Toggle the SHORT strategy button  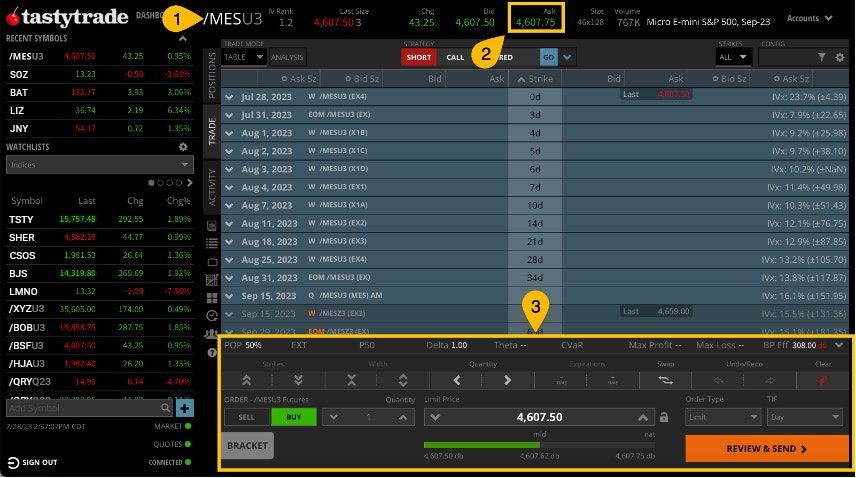[x=419, y=57]
